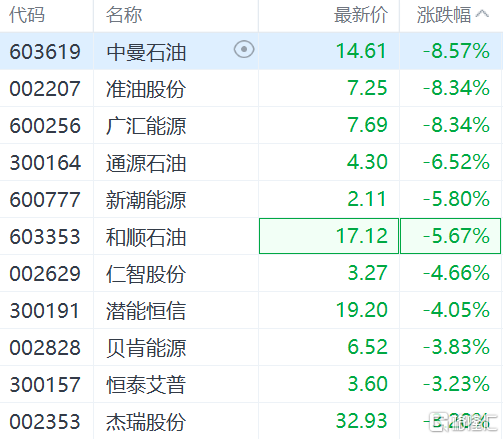504x439 pixels.
Task: Select highlighted change -5.67% cell
Action: coord(450,236)
